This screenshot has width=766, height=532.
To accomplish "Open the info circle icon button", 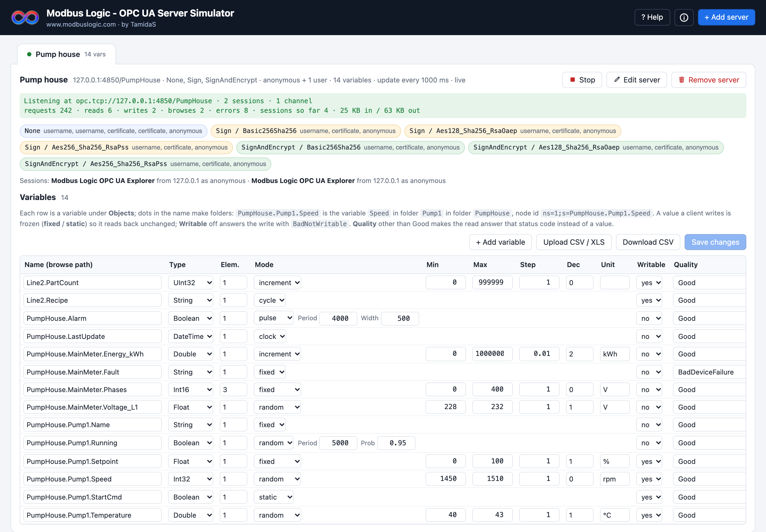I will pyautogui.click(x=684, y=17).
